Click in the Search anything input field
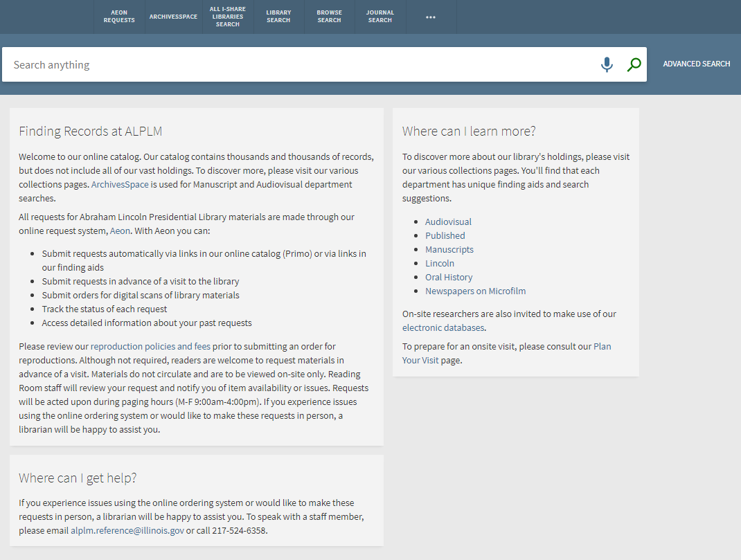This screenshot has width=741, height=560. pyautogui.click(x=298, y=65)
